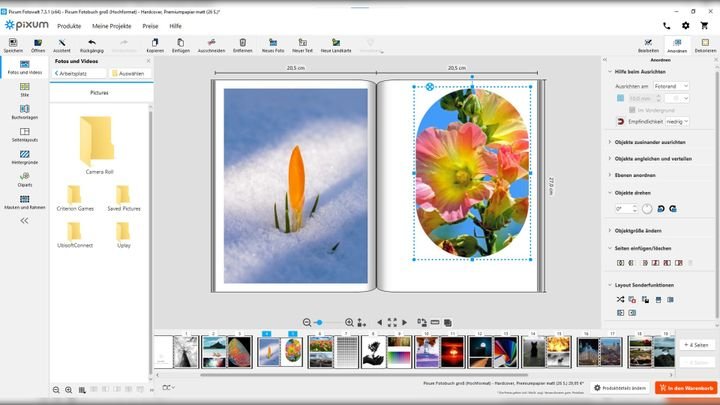Toggle the Im Vordergrund checkbox
Screen dimensions: 720x405
[x=633, y=109]
